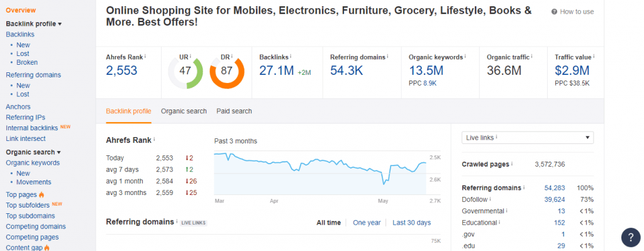The height and width of the screenshot is (251, 644).
Task: Click the info icon beside Backlinks metric
Action: (291, 57)
